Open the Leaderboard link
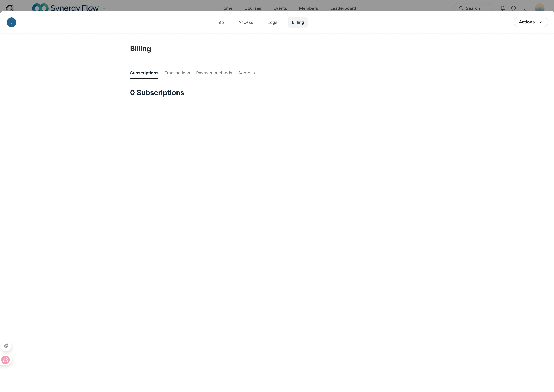 [343, 8]
